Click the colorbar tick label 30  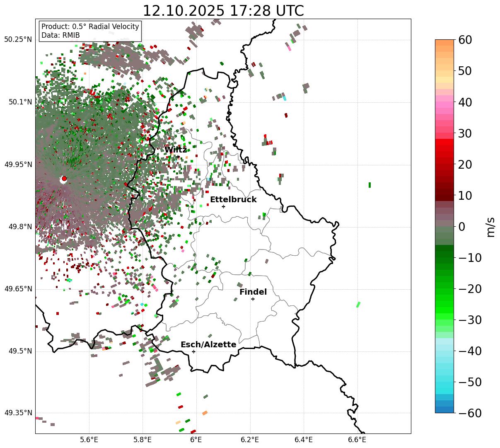pos(465,133)
